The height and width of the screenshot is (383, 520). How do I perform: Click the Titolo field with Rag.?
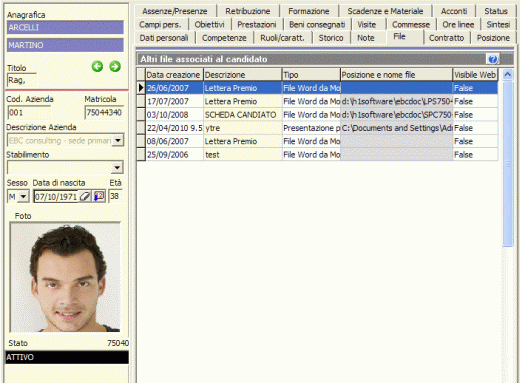click(22, 80)
